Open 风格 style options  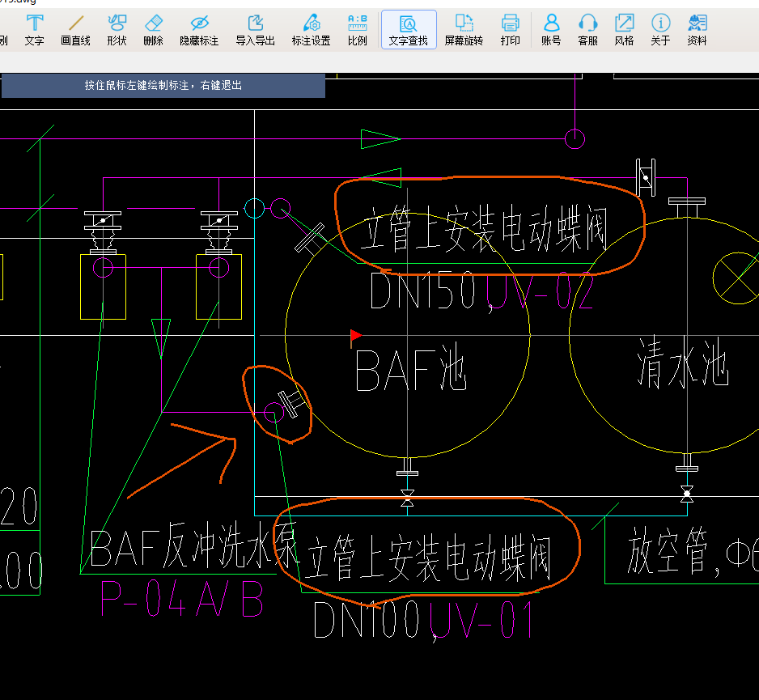tap(624, 30)
